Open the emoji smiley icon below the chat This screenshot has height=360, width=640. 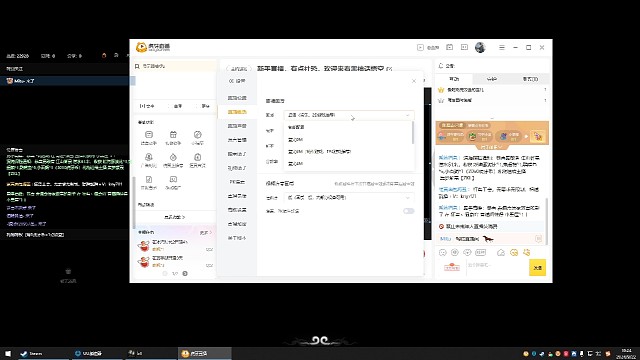pyautogui.click(x=442, y=253)
